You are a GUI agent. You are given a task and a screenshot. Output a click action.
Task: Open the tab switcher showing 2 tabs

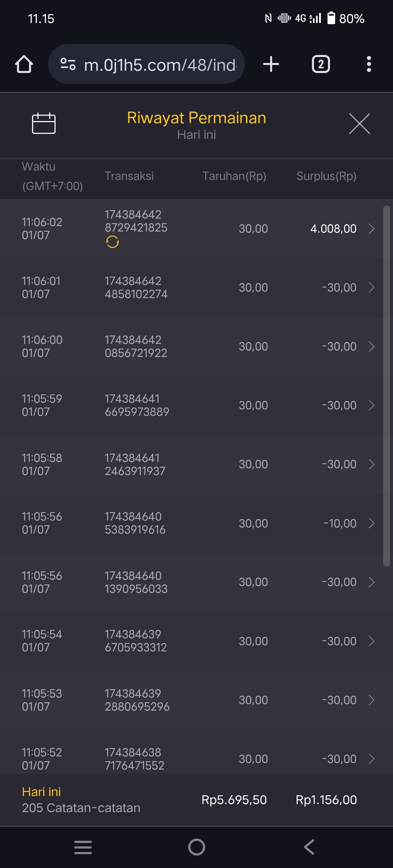321,64
